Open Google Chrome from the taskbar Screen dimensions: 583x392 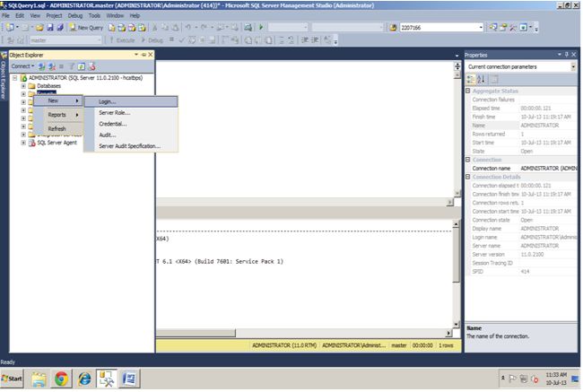(x=61, y=379)
